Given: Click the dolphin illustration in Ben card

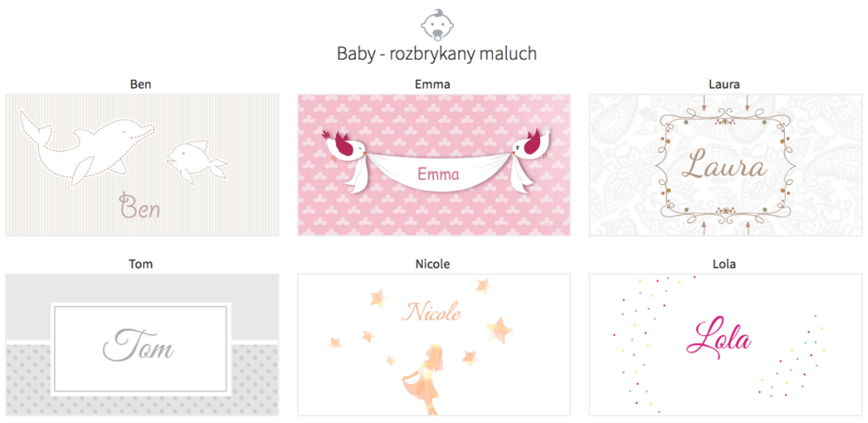Looking at the screenshot, I should [x=88, y=149].
